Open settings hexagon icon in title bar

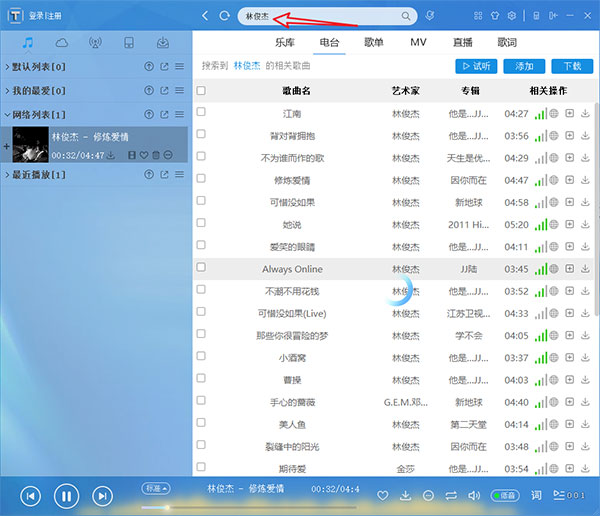(512, 16)
